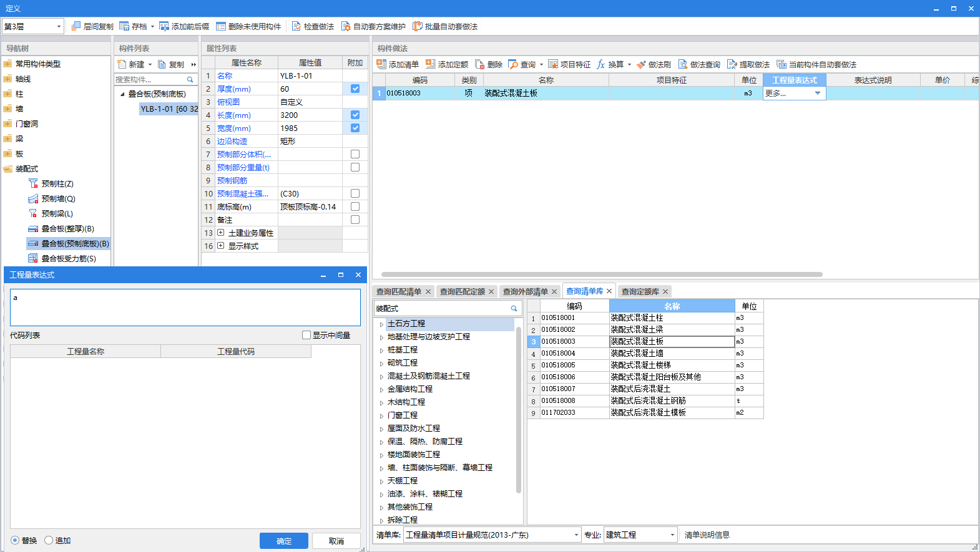Click the 查询 magnifier icon
The width and height of the screenshot is (980, 552).
[x=513, y=64]
